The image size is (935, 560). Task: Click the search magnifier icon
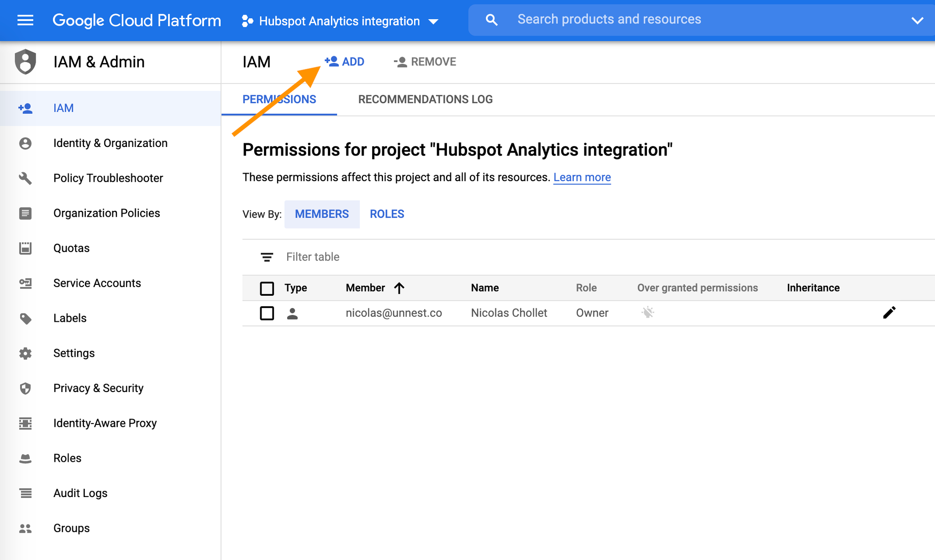492,20
